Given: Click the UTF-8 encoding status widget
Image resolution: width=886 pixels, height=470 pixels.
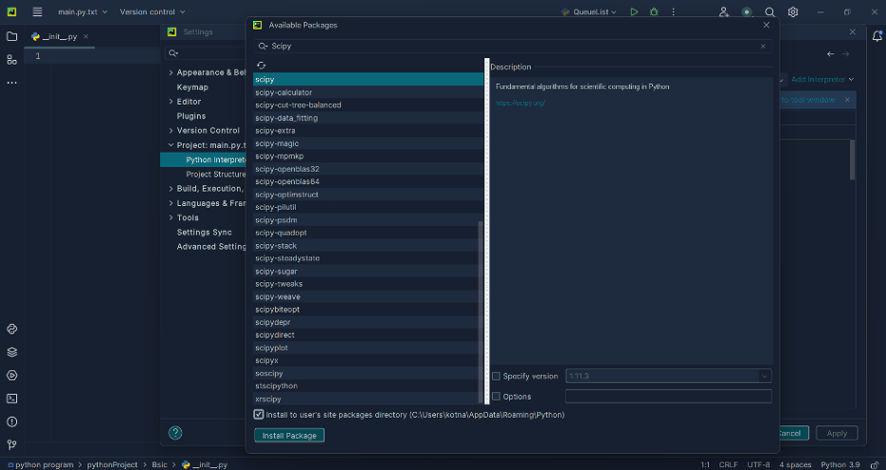Looking at the screenshot, I should [758, 464].
